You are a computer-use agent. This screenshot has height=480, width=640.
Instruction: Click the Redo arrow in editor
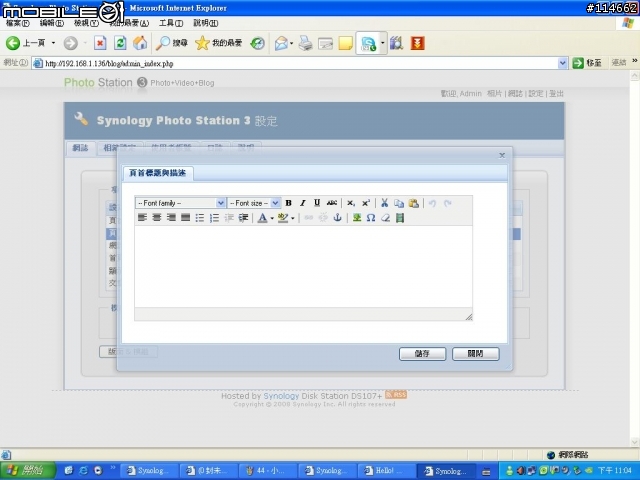(x=447, y=203)
